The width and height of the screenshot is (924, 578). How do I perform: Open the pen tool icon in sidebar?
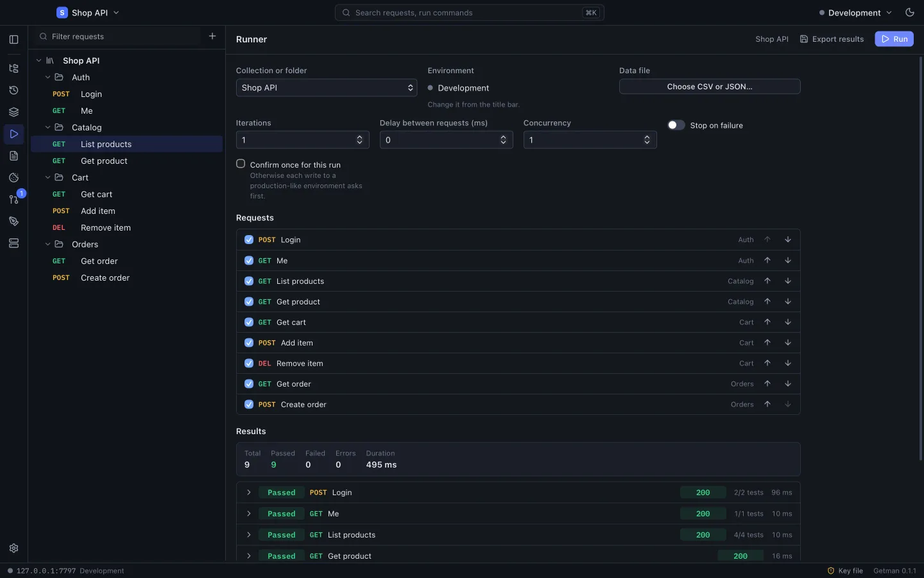point(13,221)
